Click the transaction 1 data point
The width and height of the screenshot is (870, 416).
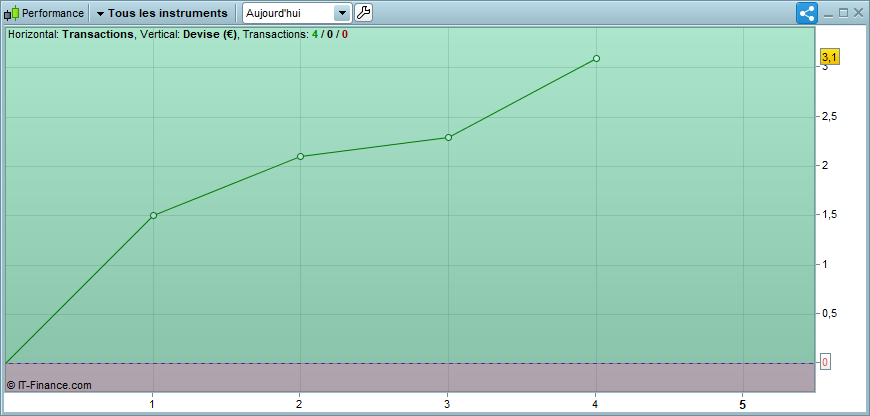click(x=153, y=215)
